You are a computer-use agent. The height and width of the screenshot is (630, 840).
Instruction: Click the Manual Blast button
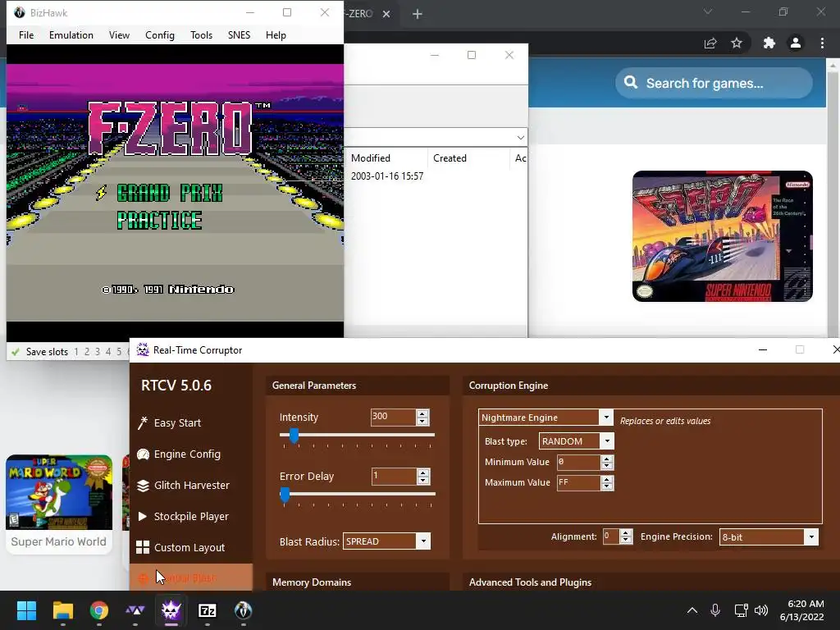pos(190,577)
